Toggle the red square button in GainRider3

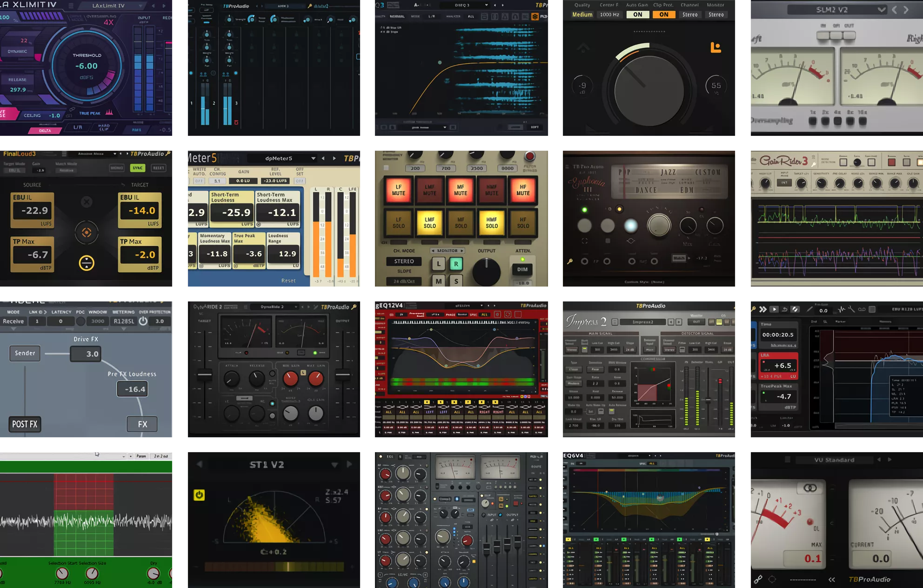[x=891, y=162]
